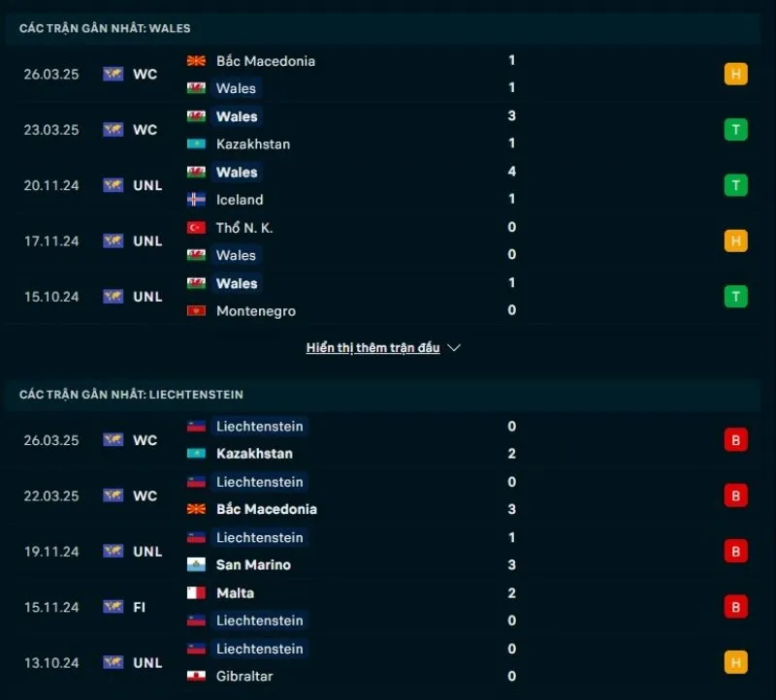Click the Montenegro flag icon
The width and height of the screenshot is (776, 700).
point(196,311)
